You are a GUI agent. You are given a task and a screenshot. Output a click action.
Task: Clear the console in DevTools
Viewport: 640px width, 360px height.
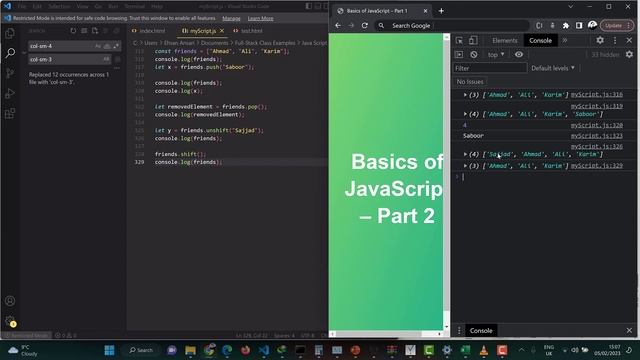coord(473,55)
